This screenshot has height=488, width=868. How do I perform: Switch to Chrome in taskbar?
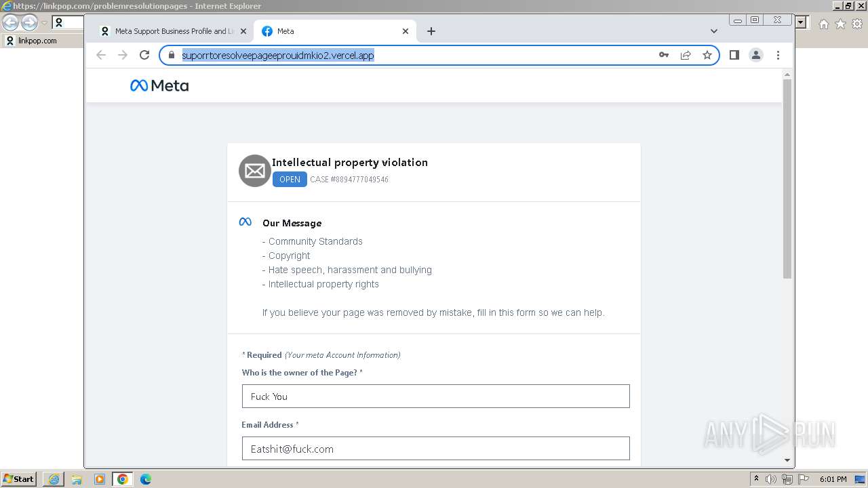click(123, 479)
